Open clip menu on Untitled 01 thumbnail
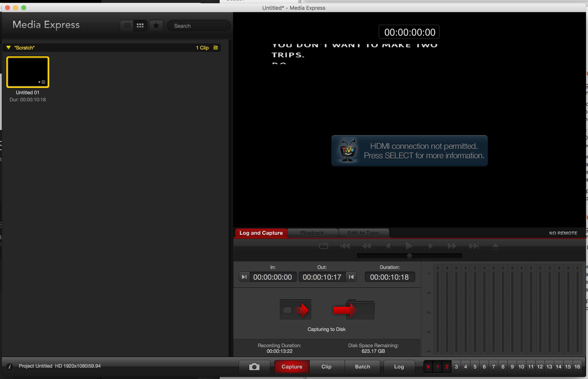The image size is (588, 379). tap(42, 82)
